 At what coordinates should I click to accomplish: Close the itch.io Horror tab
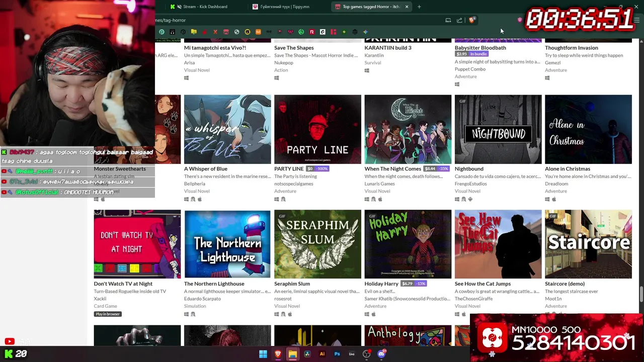tap(407, 7)
